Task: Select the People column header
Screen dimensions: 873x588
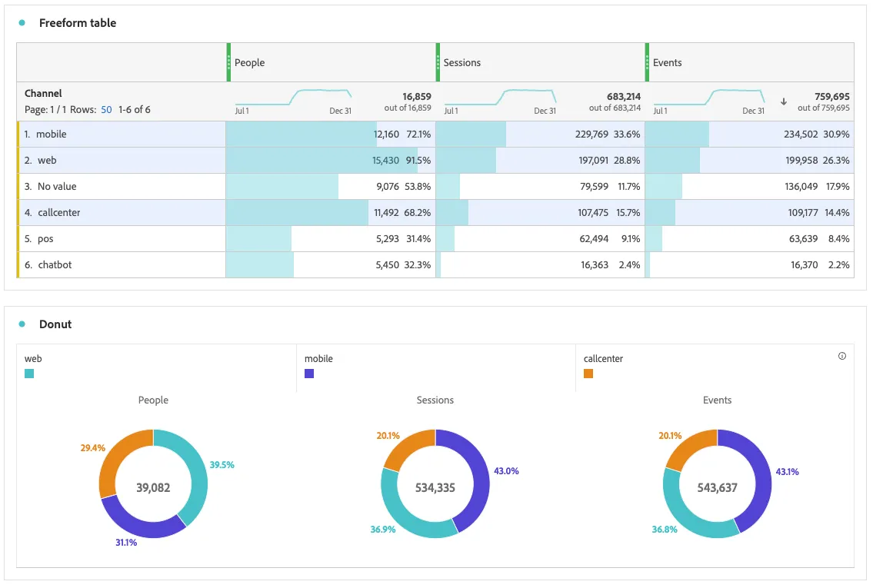Action: point(249,63)
